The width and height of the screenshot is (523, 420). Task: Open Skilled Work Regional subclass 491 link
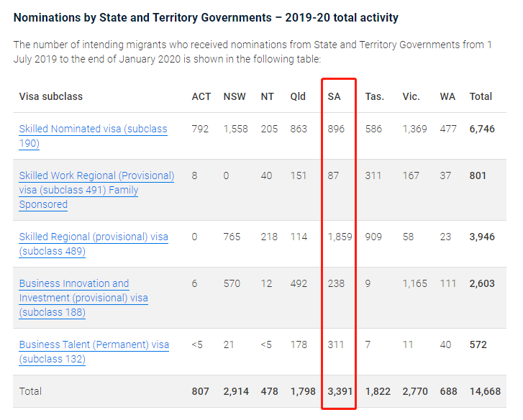click(96, 190)
